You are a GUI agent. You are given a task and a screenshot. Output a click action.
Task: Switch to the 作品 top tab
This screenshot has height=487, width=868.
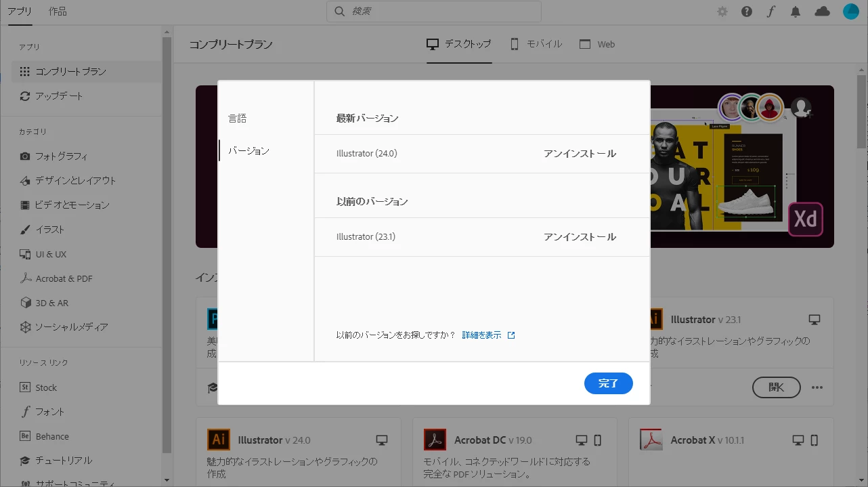[58, 12]
